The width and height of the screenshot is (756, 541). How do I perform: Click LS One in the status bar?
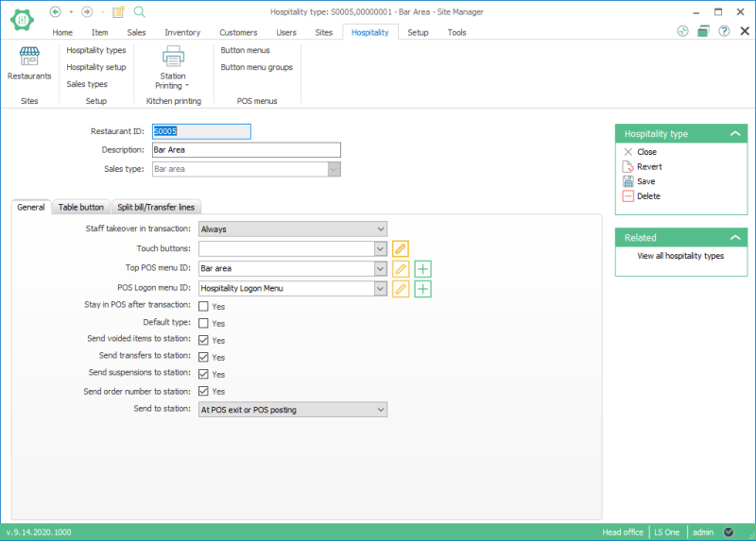click(667, 533)
